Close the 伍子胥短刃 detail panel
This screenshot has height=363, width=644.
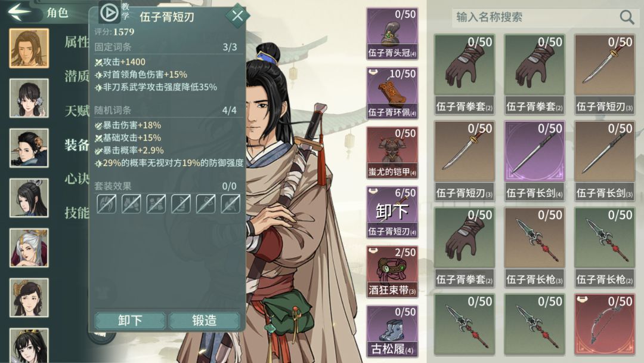237,16
